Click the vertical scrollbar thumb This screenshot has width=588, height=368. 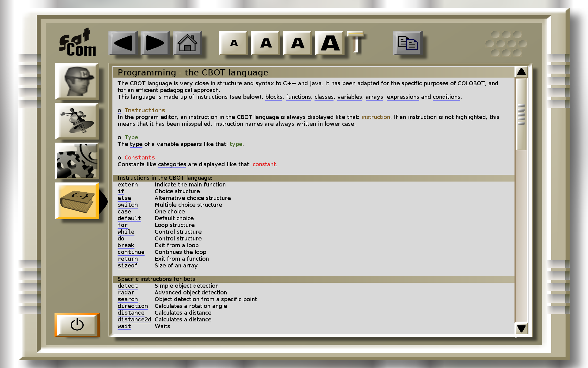point(521,114)
